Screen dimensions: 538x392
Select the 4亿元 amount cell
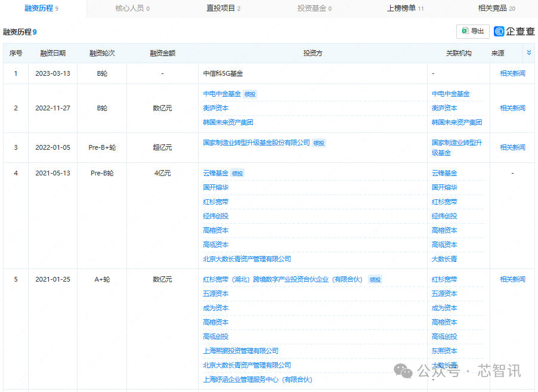tap(162, 173)
